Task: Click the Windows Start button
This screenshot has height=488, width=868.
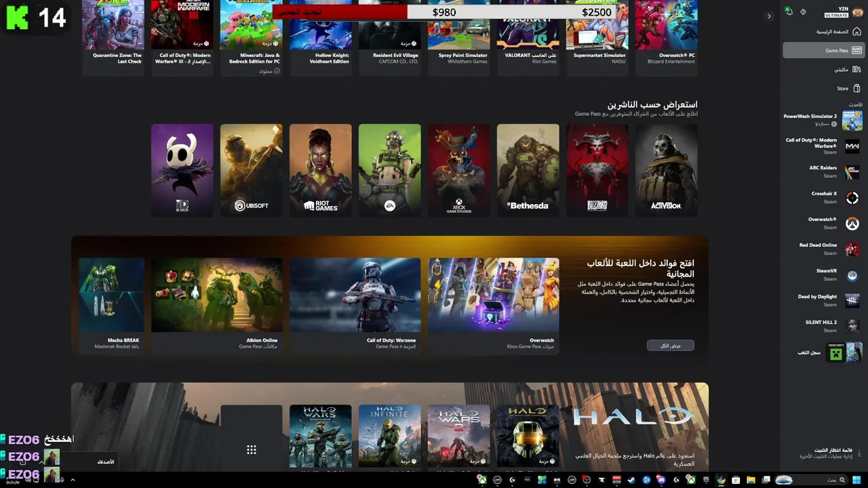Action: pos(856,480)
